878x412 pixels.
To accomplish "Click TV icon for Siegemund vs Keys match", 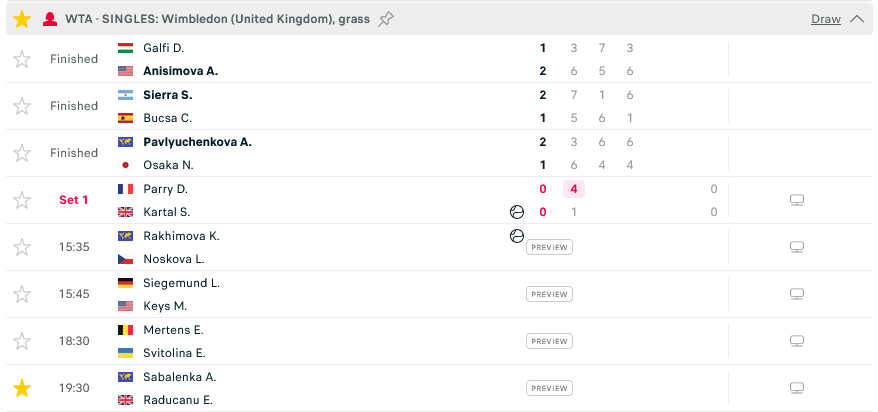I will point(797,294).
